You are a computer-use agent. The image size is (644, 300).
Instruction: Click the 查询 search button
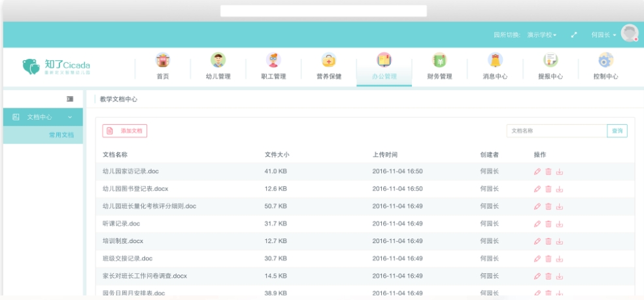[x=617, y=131]
